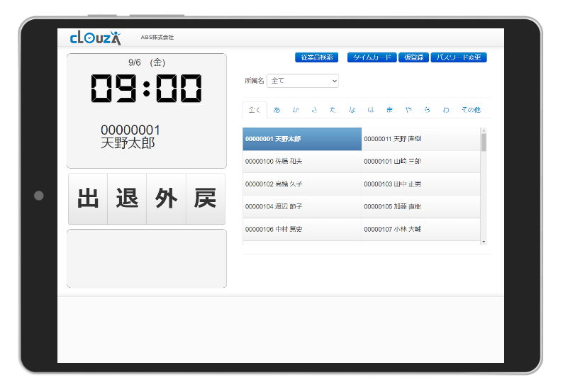
Task: Select employee 00000105 加藤 直樹
Action: 420,207
